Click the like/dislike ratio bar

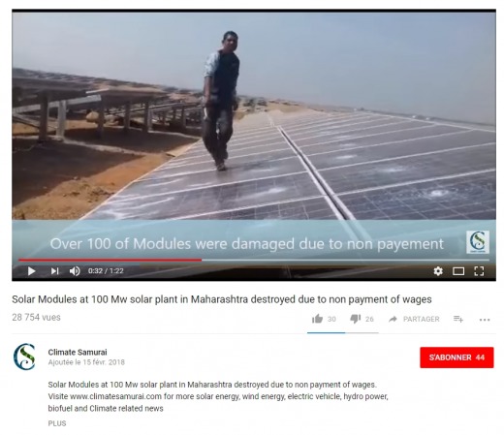coord(342,332)
